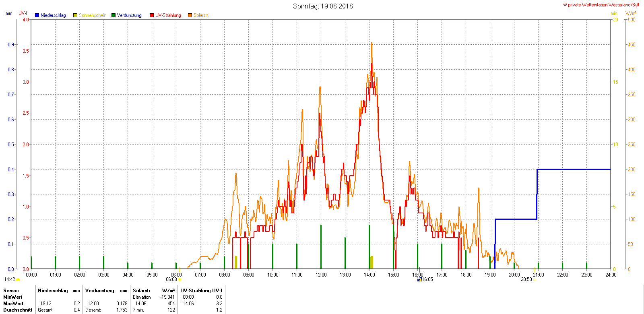Click the private Wetterstation Westerland/Sylt credit
The height and width of the screenshot is (314, 644).
(601, 5)
